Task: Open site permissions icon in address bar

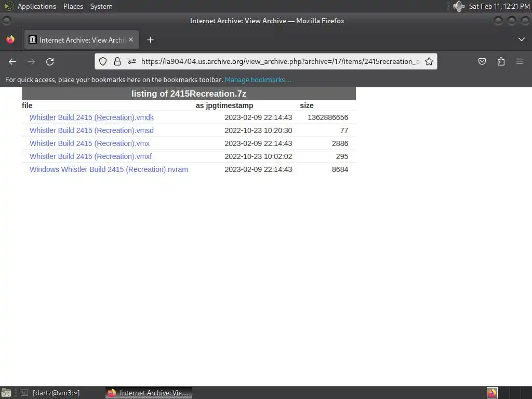Action: pyautogui.click(x=132, y=61)
